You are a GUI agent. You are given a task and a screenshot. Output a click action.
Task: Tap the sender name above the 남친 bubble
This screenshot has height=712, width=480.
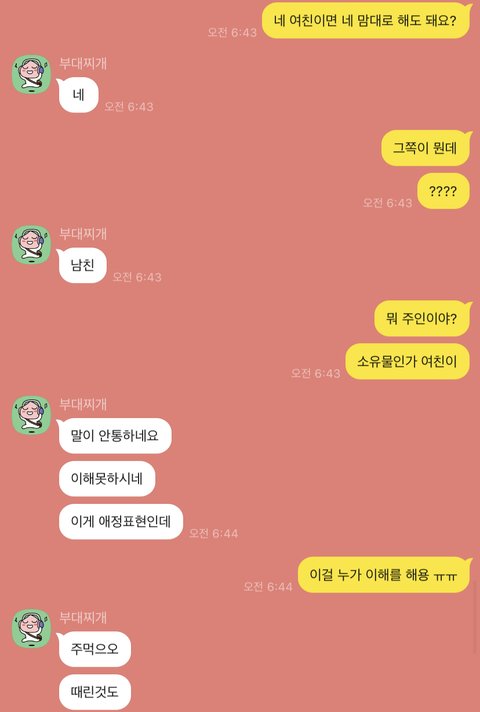(x=83, y=233)
